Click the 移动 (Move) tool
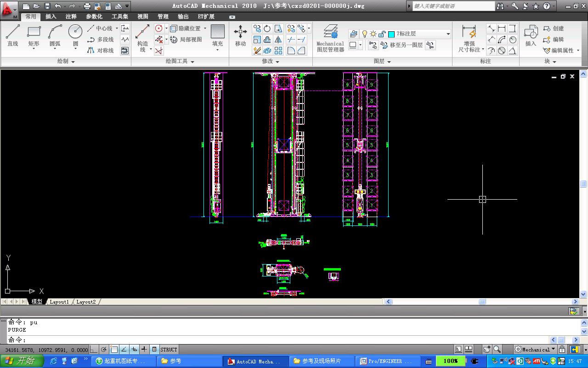Screen dimensions: 588x368 [x=240, y=35]
